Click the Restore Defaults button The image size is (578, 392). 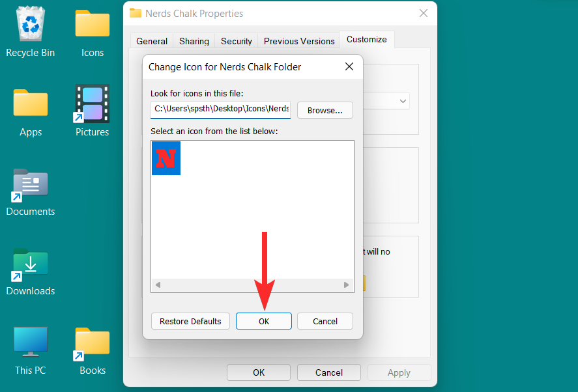[x=190, y=321]
